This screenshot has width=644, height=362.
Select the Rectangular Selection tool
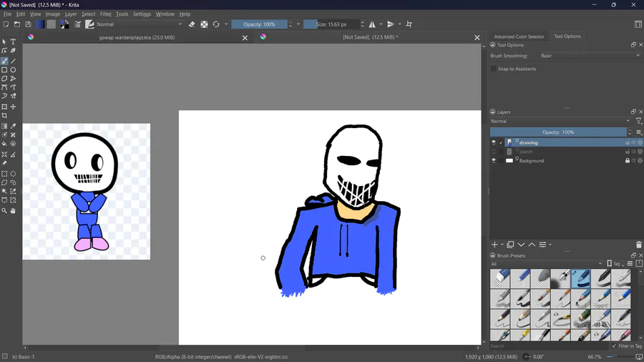coord(4,174)
